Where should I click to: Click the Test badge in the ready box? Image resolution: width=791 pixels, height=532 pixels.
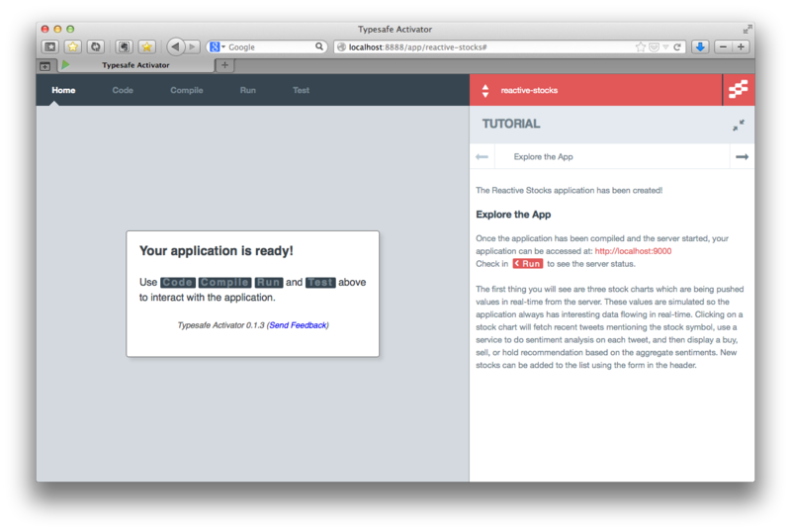pyautogui.click(x=320, y=282)
